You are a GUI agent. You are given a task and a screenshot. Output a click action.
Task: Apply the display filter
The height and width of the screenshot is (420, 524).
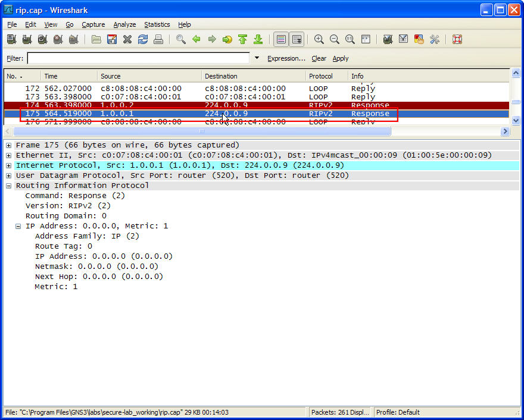point(341,58)
